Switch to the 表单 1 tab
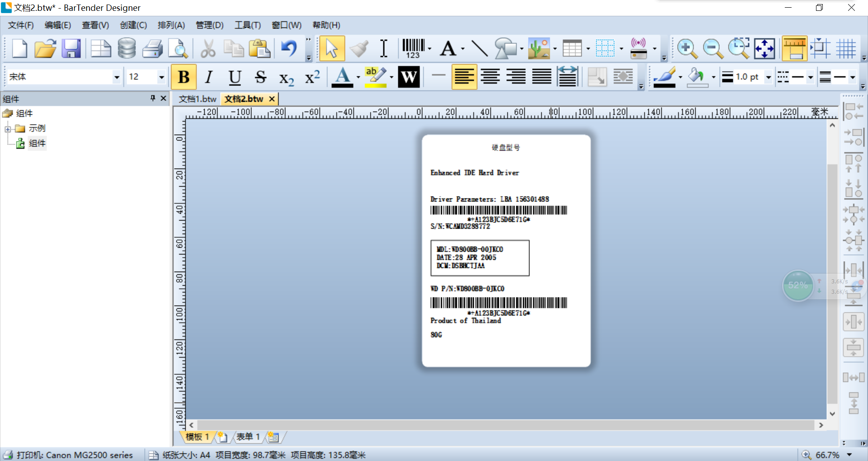The image size is (868, 461). 248,437
